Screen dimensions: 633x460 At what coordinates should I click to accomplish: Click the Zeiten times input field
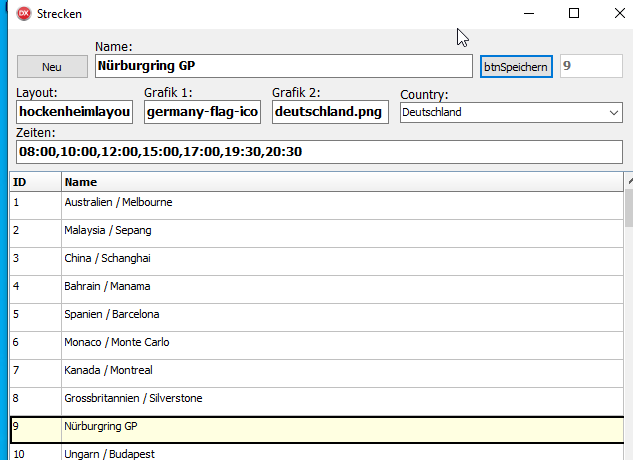pos(319,152)
